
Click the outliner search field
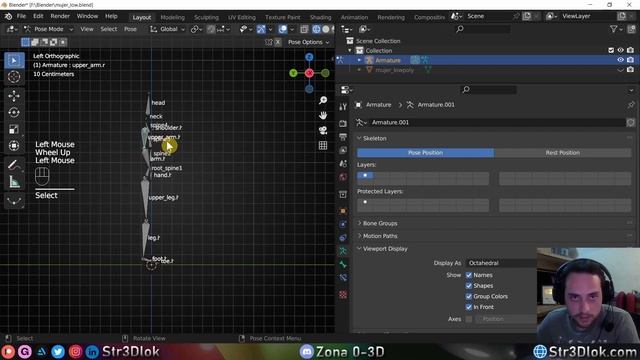click(483, 29)
